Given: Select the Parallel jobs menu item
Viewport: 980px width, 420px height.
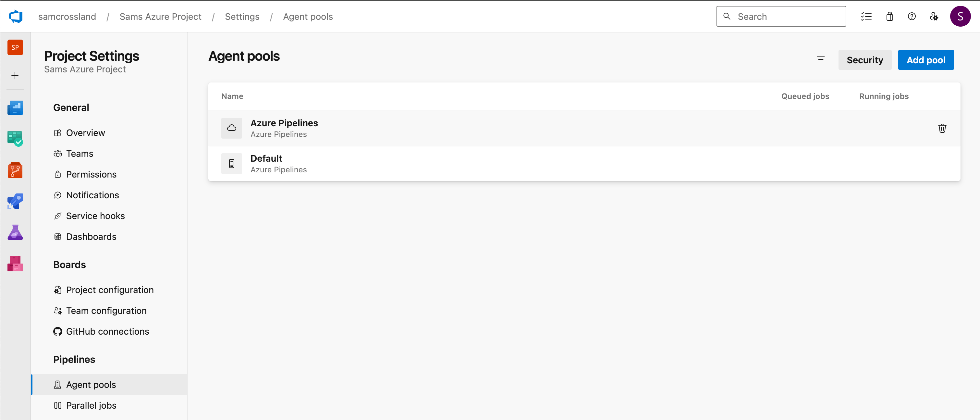Looking at the screenshot, I should tap(91, 405).
